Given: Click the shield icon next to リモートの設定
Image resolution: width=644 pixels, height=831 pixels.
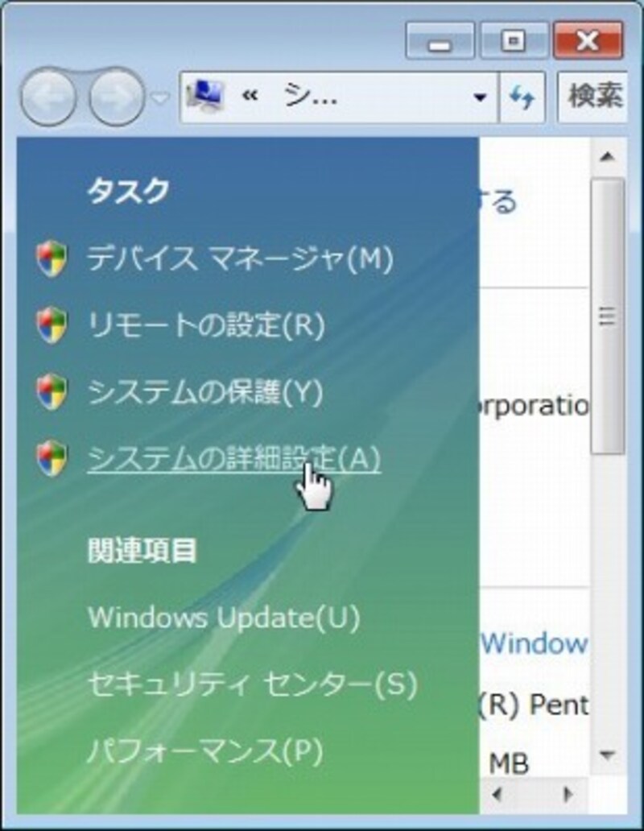Looking at the screenshot, I should click(55, 323).
